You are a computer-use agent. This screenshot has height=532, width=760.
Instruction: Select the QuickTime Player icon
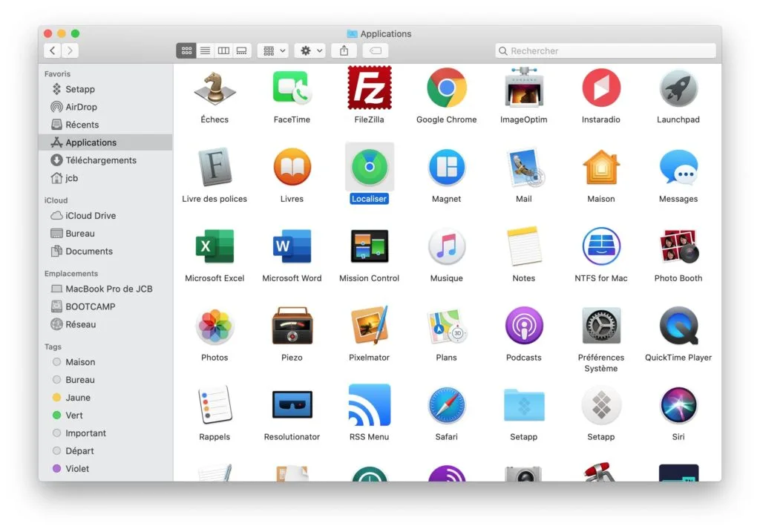coord(678,326)
